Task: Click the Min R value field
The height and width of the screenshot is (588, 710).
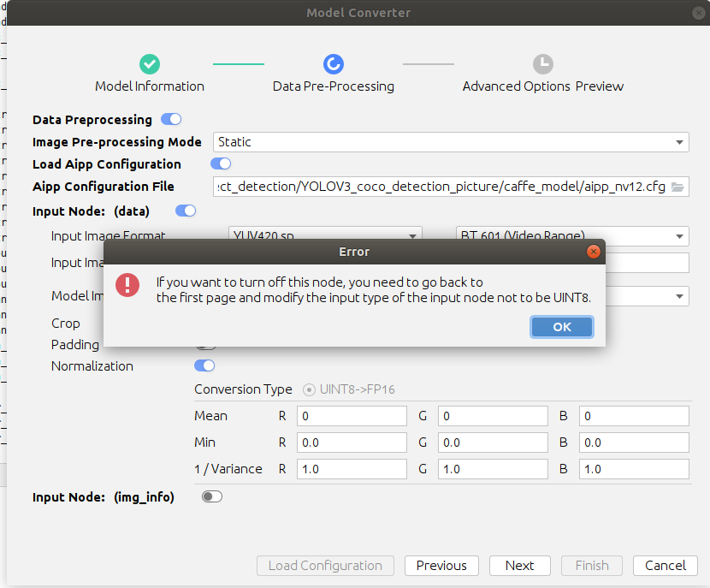Action: [x=352, y=442]
